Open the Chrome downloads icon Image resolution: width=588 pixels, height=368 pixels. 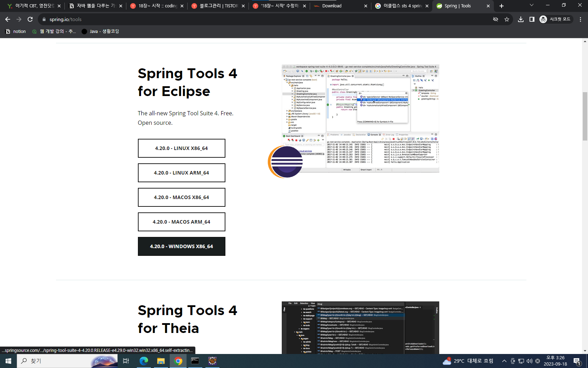tap(521, 19)
